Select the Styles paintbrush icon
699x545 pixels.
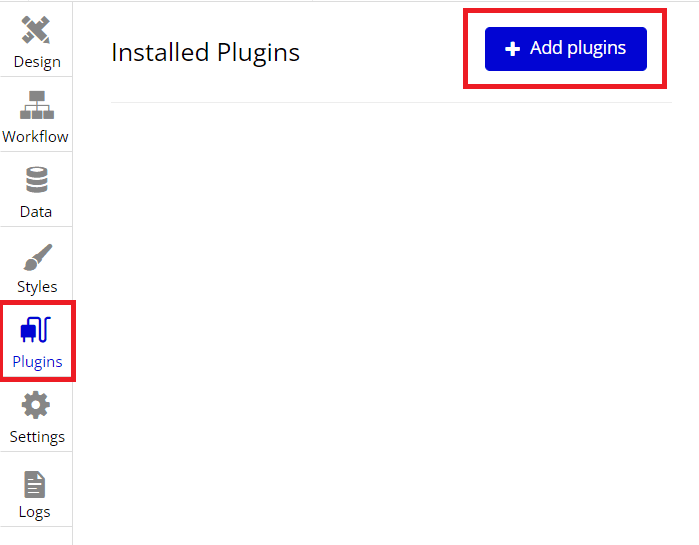tap(37, 257)
